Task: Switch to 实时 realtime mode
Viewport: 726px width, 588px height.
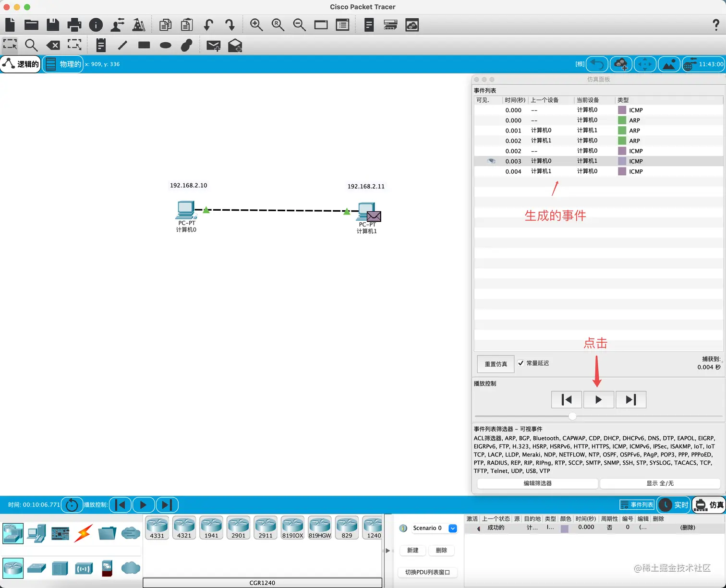Action: pyautogui.click(x=674, y=504)
